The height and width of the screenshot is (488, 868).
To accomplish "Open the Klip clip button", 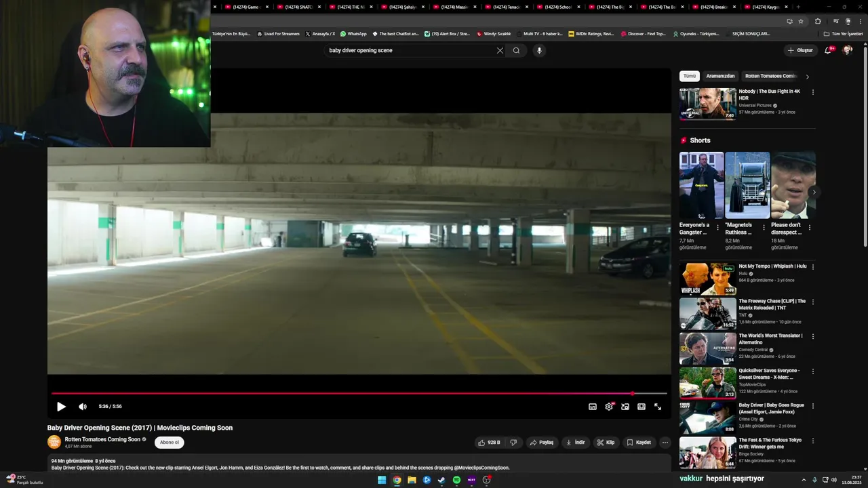I will click(x=606, y=443).
